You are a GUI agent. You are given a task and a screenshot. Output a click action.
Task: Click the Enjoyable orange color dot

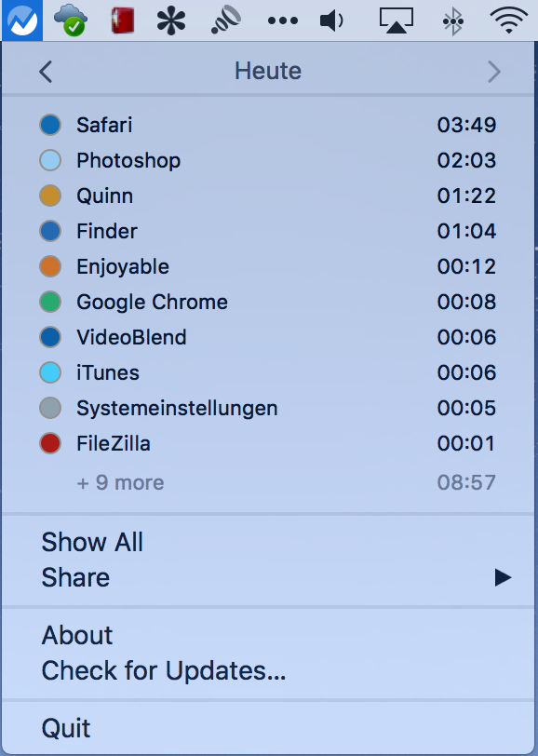point(50,266)
